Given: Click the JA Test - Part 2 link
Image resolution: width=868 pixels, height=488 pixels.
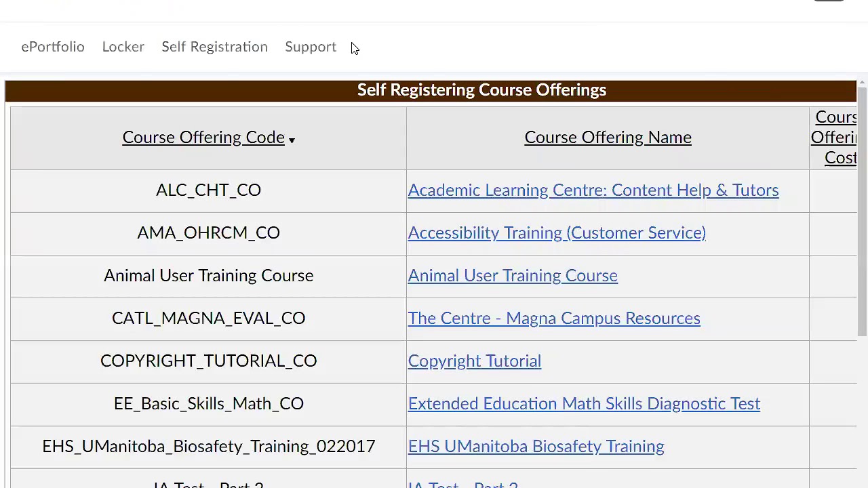Looking at the screenshot, I should [x=462, y=484].
